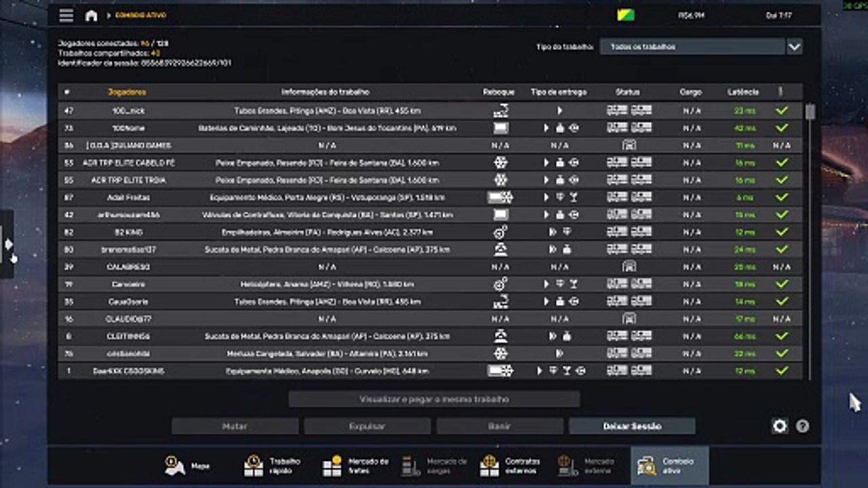Open the hamburger main menu
The image size is (868, 488).
pyautogui.click(x=66, y=15)
